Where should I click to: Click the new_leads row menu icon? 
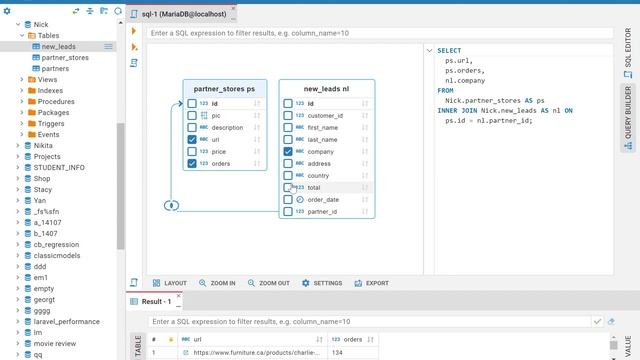pos(108,47)
